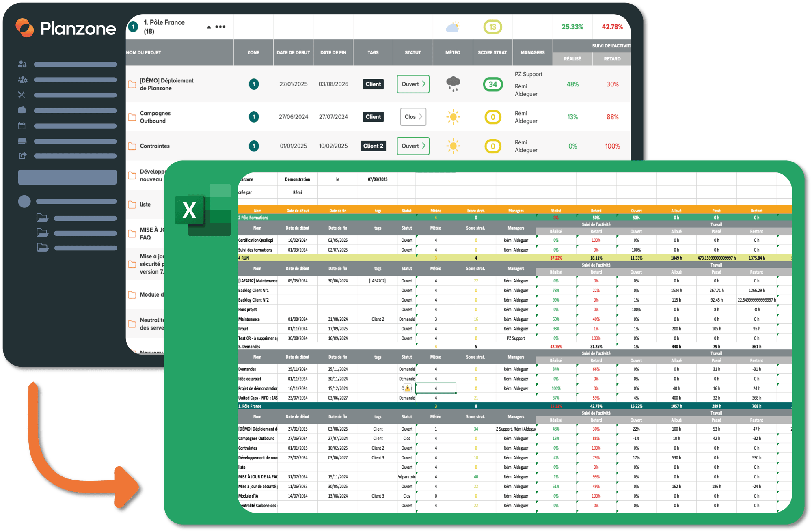Viewport: 812px width, 532px height.
Task: Click the wide grey sidebar button
Action: pos(67,177)
